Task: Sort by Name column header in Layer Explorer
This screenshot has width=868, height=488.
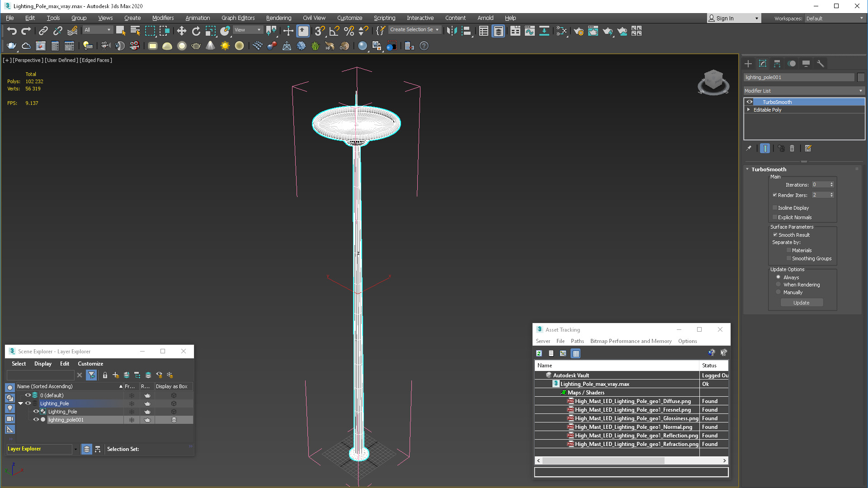Action: 70,386
